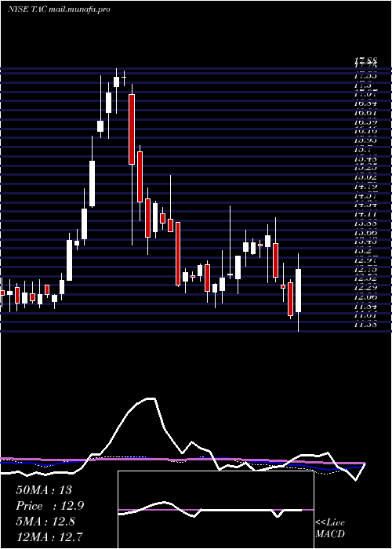Click the 17.88 top price label
Screen dimensions: 392x549
(x=365, y=63)
